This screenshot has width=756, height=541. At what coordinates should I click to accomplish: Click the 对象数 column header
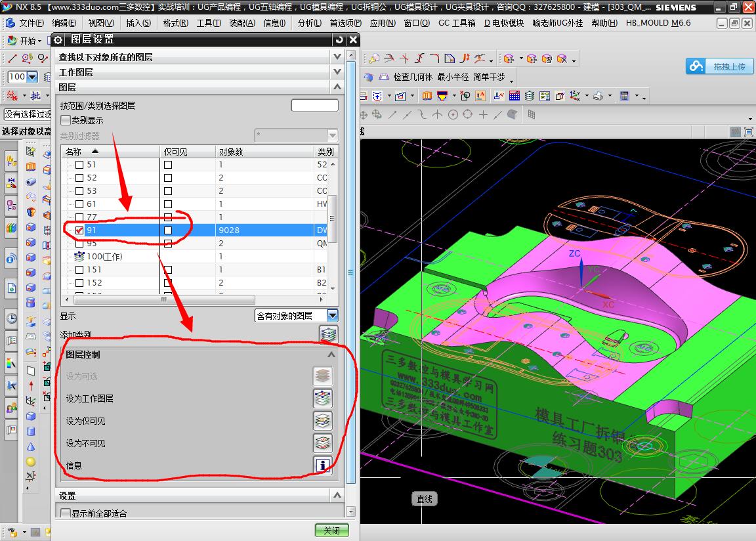(264, 152)
